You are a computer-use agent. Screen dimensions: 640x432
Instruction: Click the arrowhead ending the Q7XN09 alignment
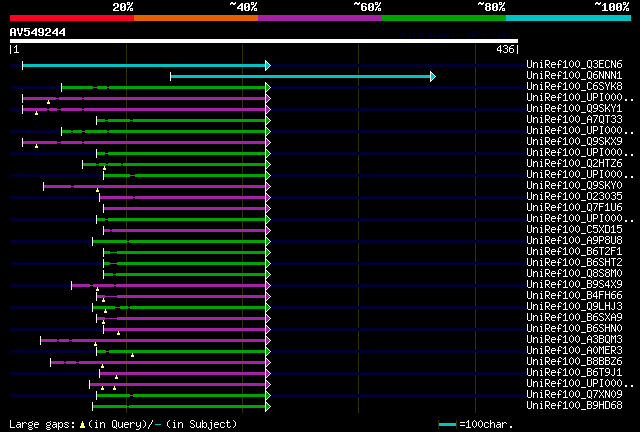coord(268,396)
